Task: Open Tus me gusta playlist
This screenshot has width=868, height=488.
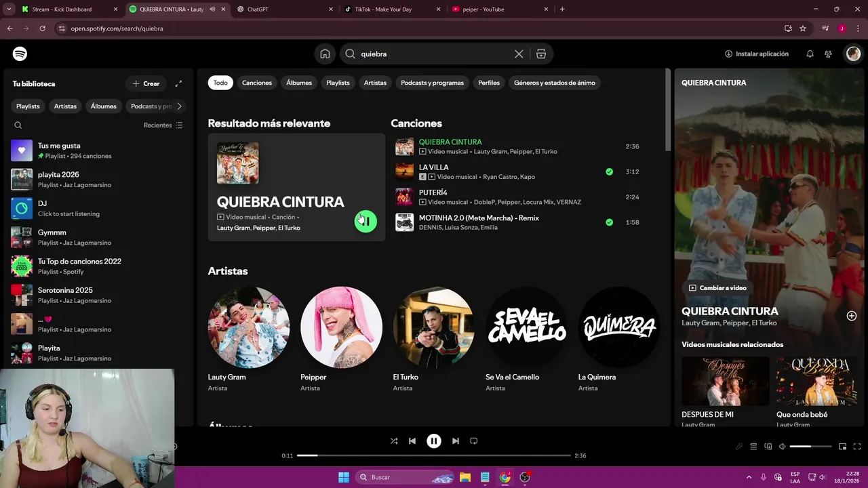Action: coord(98,150)
